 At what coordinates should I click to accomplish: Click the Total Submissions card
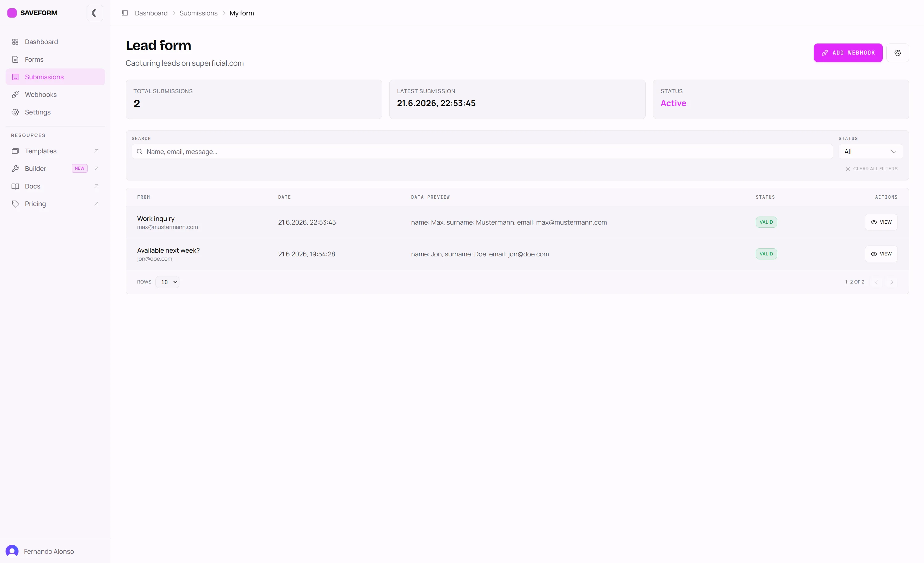tap(254, 99)
